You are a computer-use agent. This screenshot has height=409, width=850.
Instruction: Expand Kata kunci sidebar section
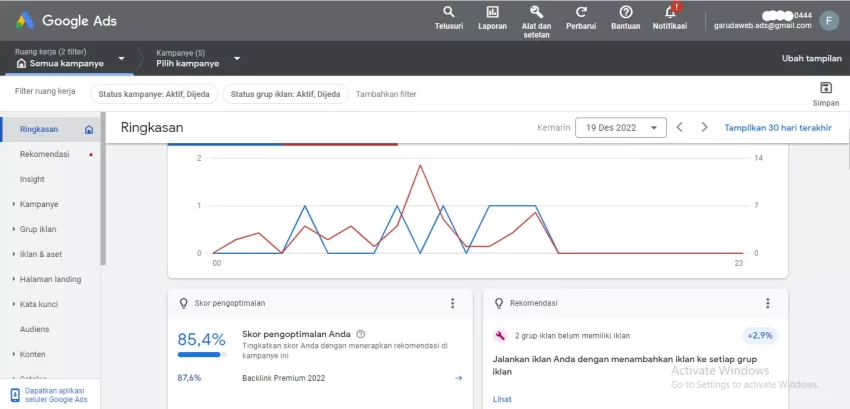[14, 304]
